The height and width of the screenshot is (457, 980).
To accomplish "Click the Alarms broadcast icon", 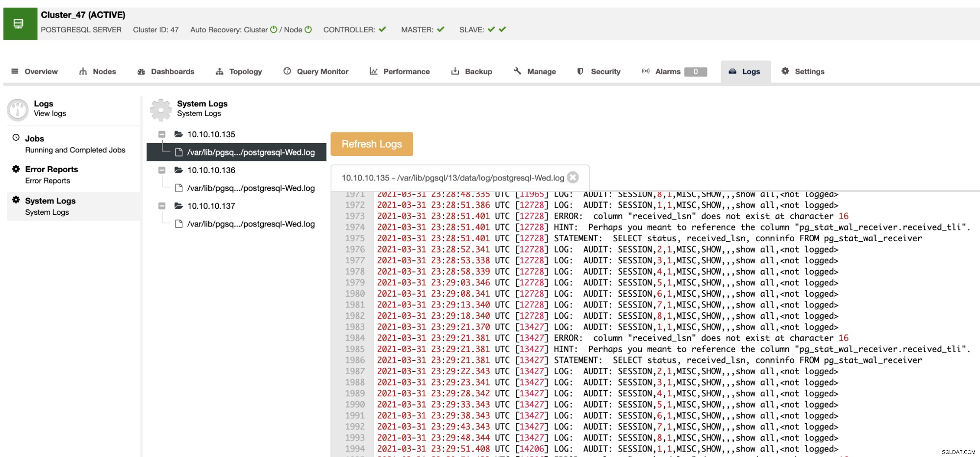I will [x=646, y=71].
